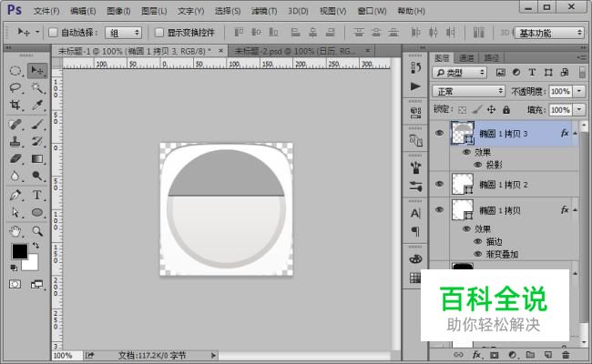Select the Hand tool
The width and height of the screenshot is (592, 364).
pyautogui.click(x=15, y=231)
